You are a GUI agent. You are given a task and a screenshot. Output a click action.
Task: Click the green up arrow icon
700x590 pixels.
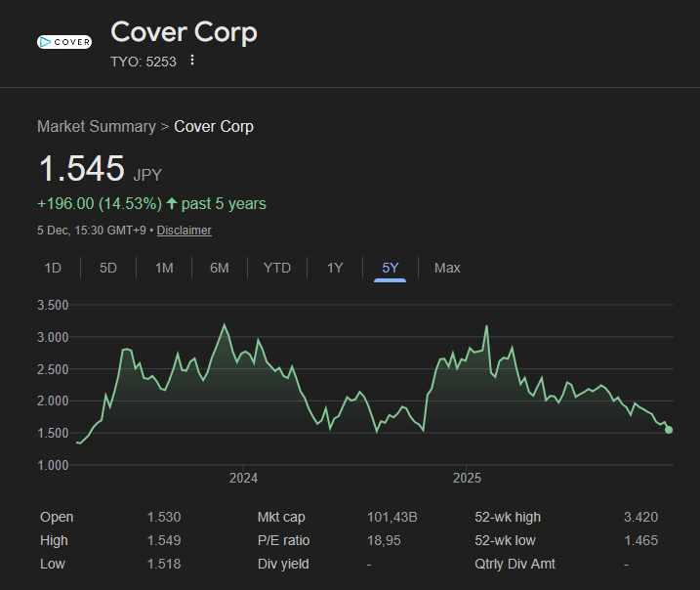(172, 203)
